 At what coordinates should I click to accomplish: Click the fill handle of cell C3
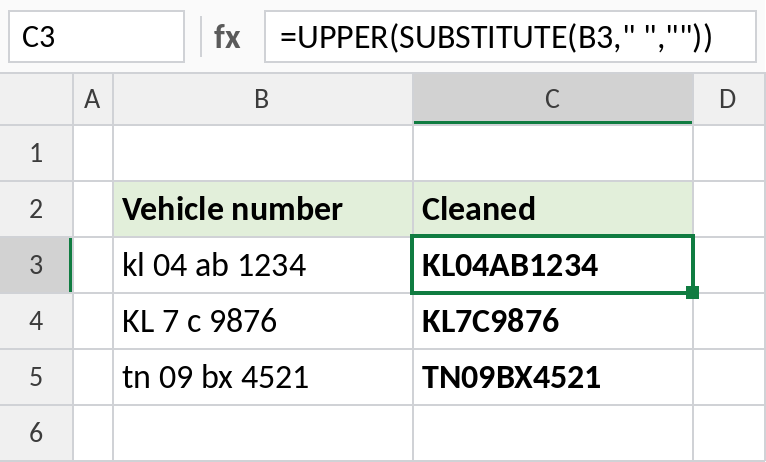pos(692,292)
